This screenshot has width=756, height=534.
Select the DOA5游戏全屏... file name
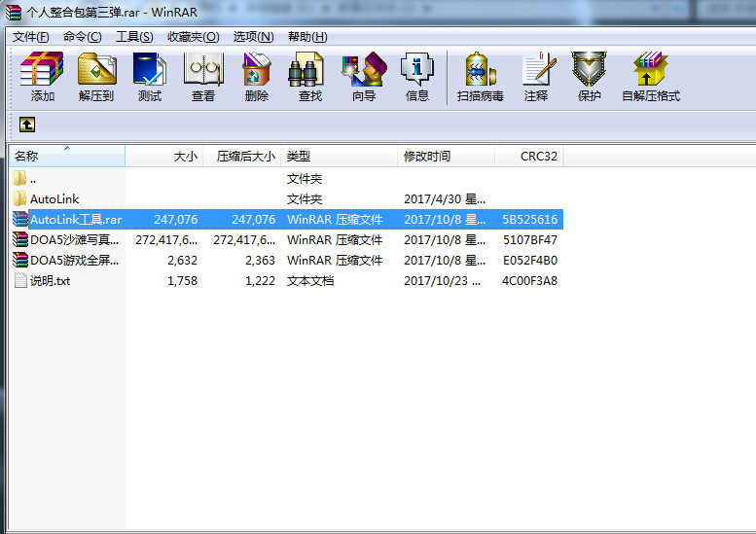coord(74,261)
